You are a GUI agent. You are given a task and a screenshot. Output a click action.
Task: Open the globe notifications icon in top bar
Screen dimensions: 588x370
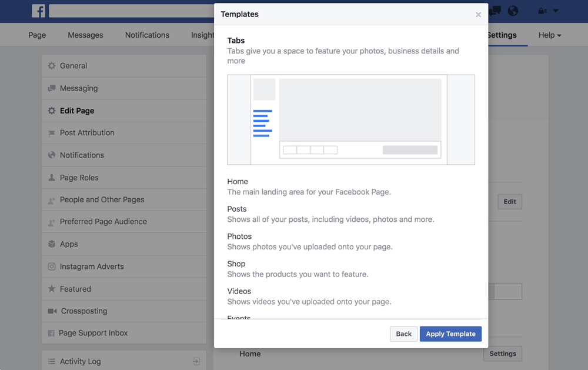click(x=513, y=11)
